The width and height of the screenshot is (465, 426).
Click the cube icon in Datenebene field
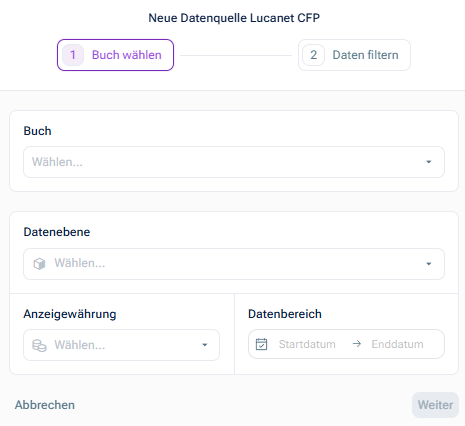point(39,264)
